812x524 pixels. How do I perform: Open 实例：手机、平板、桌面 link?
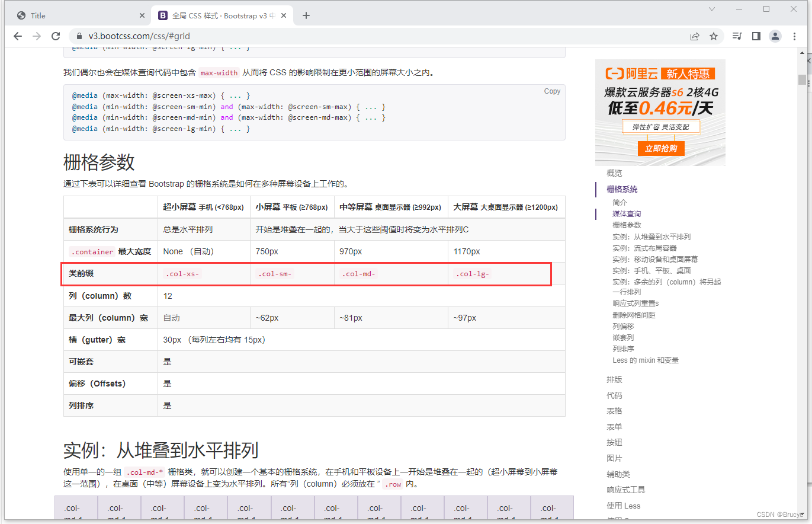(651, 270)
